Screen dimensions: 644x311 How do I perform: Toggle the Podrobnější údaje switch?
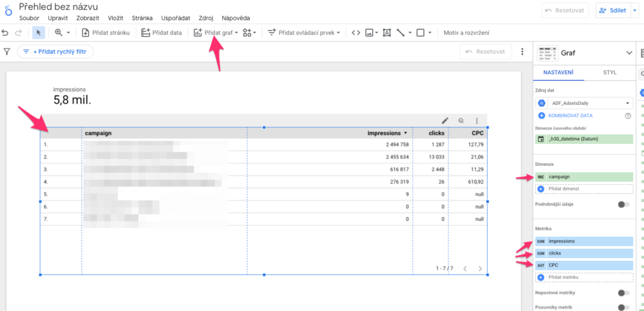point(623,204)
